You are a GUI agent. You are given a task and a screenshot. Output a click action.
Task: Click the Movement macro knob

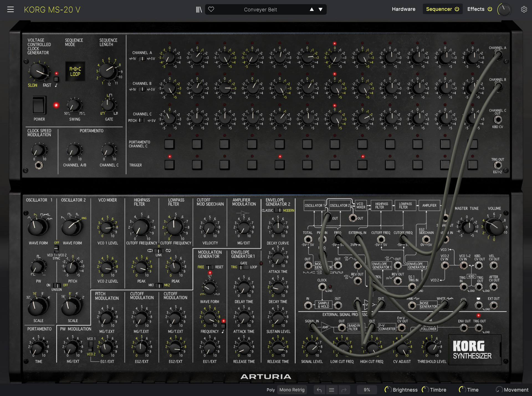[x=499, y=390]
